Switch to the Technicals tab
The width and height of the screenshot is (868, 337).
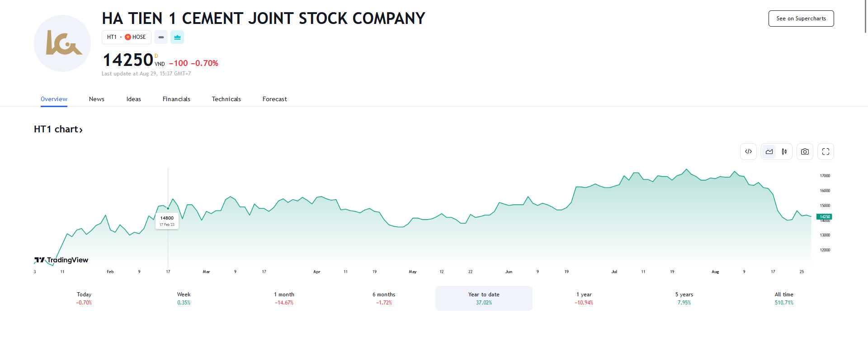tap(226, 99)
